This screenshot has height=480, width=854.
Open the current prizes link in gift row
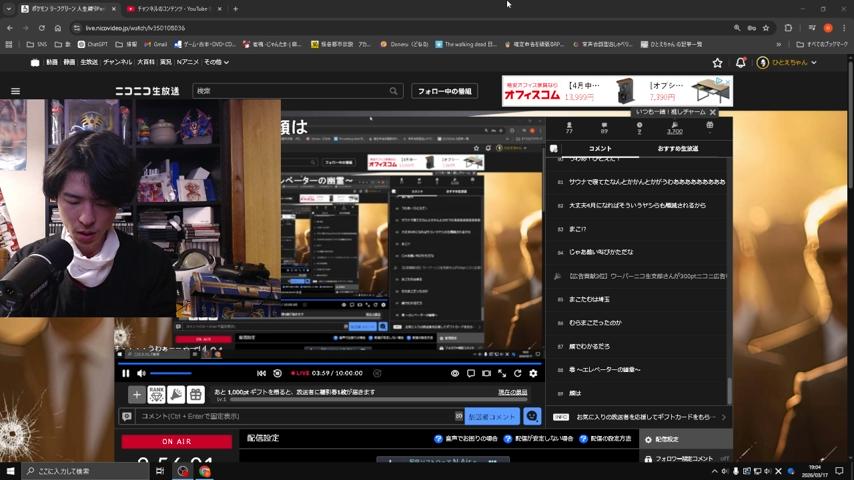tap(513, 392)
